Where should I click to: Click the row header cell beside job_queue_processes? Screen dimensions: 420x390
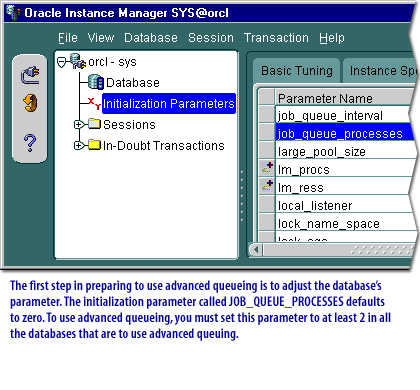[x=267, y=132]
